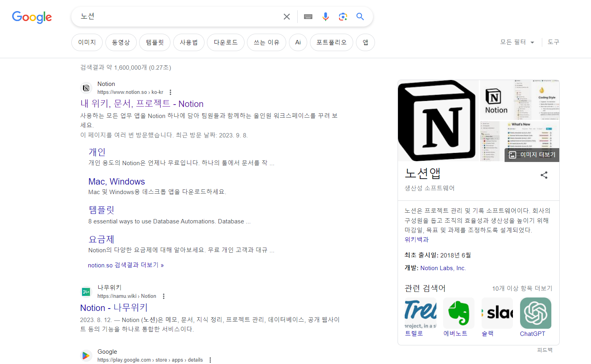
Task: Click 이미지 더보기 button
Action: [532, 155]
